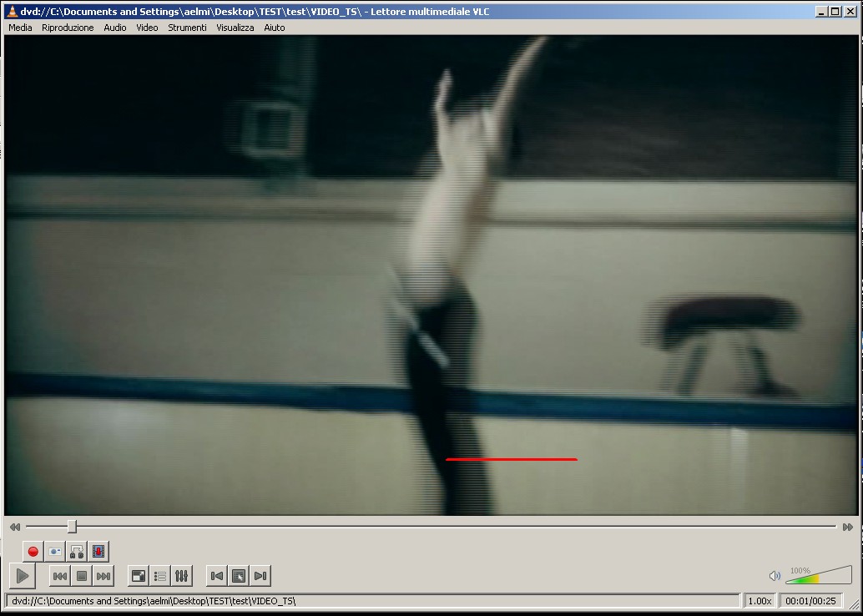This screenshot has width=863, height=616.
Task: Start playback with the Play button
Action: click(23, 576)
